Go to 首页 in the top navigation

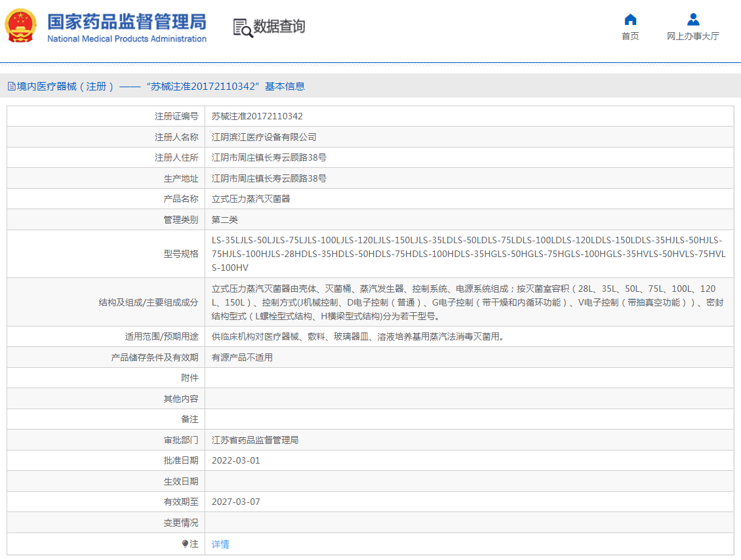[630, 36]
